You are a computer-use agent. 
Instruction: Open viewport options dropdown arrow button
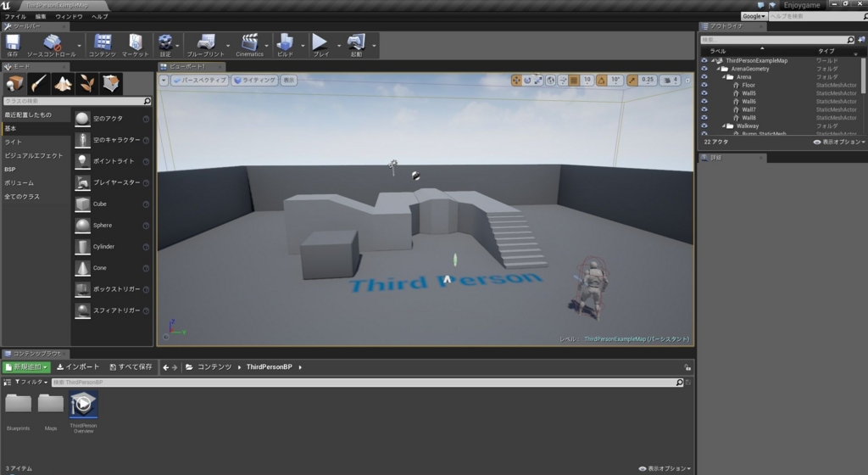(164, 81)
